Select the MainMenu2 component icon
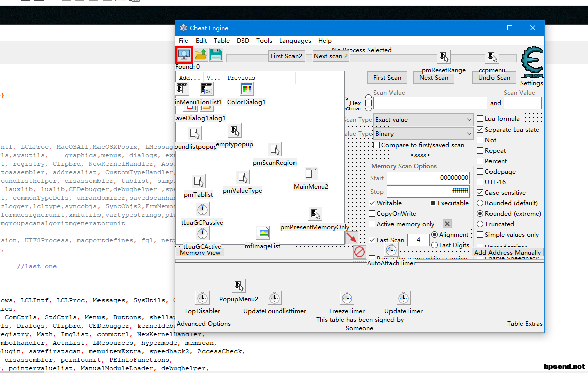The width and height of the screenshot is (588, 373). click(311, 173)
